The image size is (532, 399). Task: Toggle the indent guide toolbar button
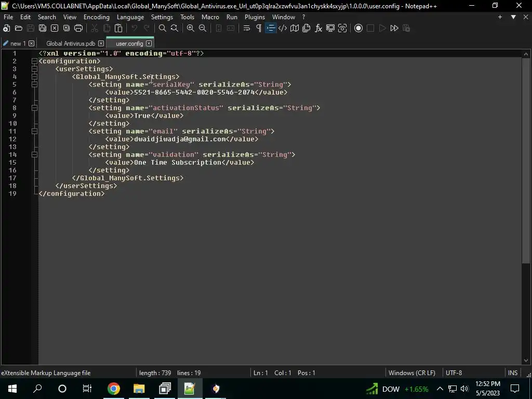coord(270,28)
